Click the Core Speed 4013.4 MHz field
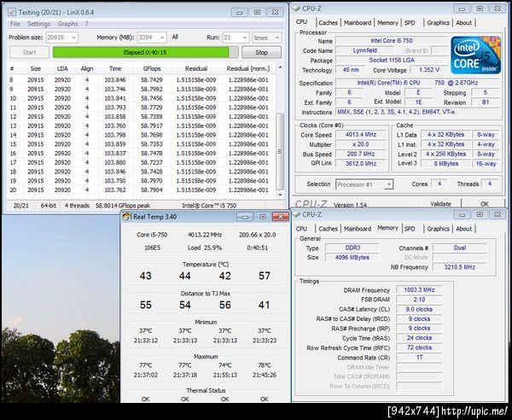Screen dimensions: 512x420 click(361, 135)
